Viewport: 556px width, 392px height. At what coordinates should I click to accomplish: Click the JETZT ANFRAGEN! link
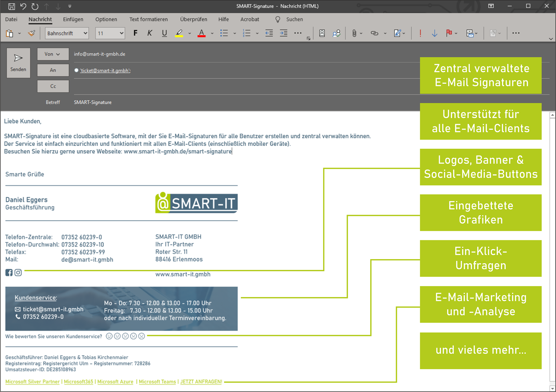pyautogui.click(x=201, y=381)
